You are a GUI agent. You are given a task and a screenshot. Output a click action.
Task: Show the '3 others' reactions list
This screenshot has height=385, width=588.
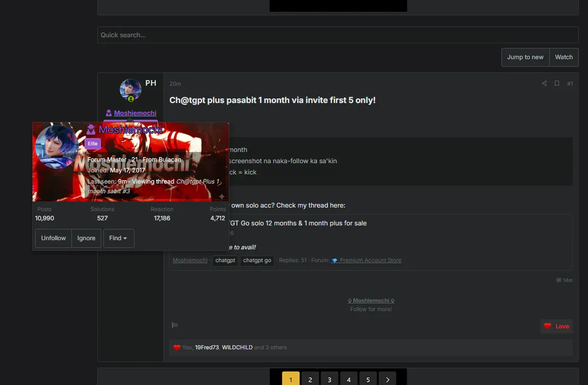click(276, 347)
